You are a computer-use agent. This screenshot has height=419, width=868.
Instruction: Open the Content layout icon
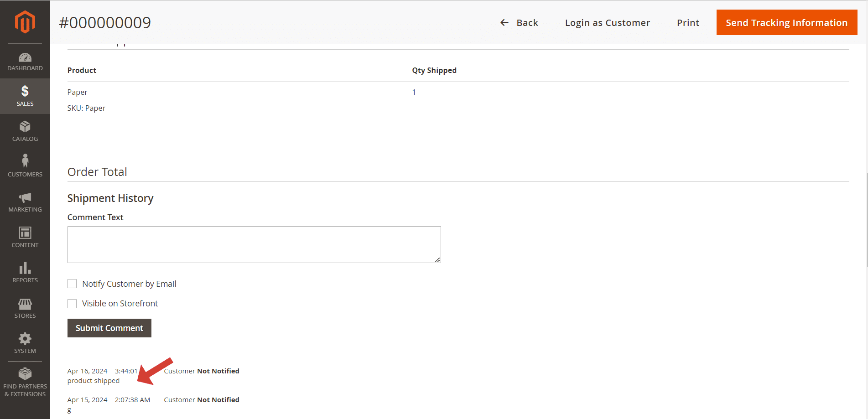(25, 233)
